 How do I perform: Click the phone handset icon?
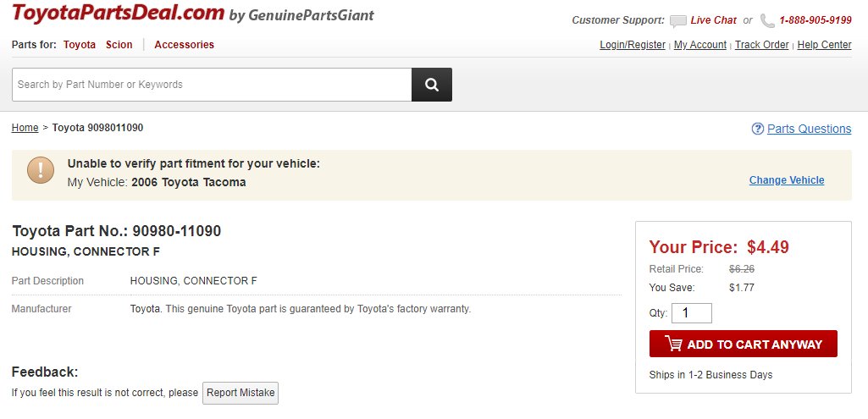click(766, 21)
